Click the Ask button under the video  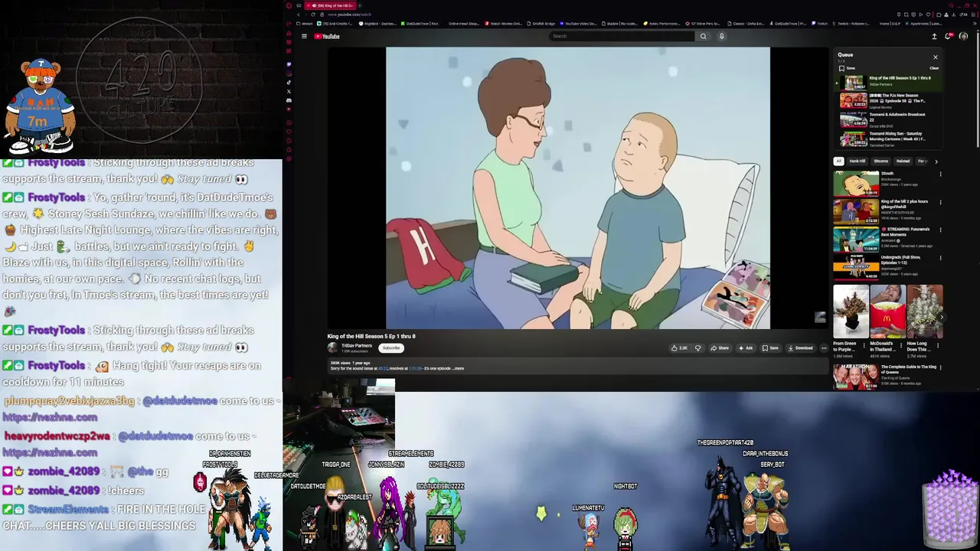[746, 348]
